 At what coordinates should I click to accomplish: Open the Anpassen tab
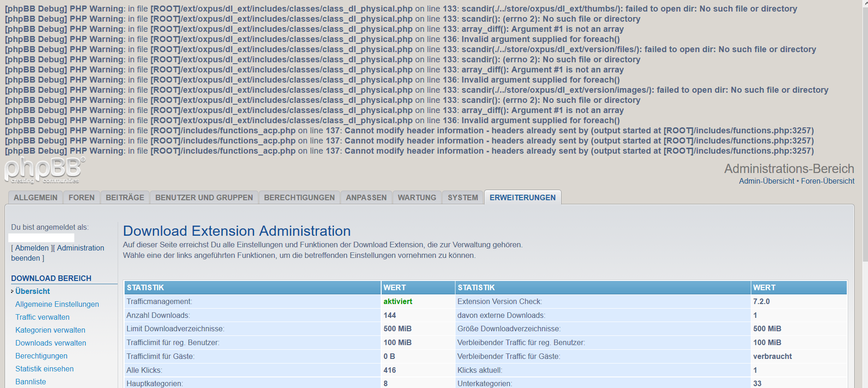pyautogui.click(x=366, y=197)
